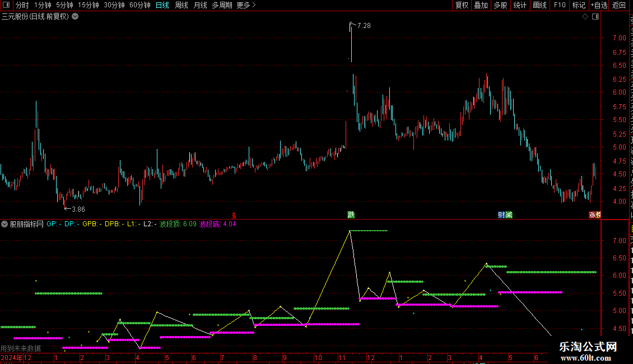This screenshot has height=364, width=633.
Task: Click the GPB: - indicator value
Action: pyautogui.click(x=92, y=224)
